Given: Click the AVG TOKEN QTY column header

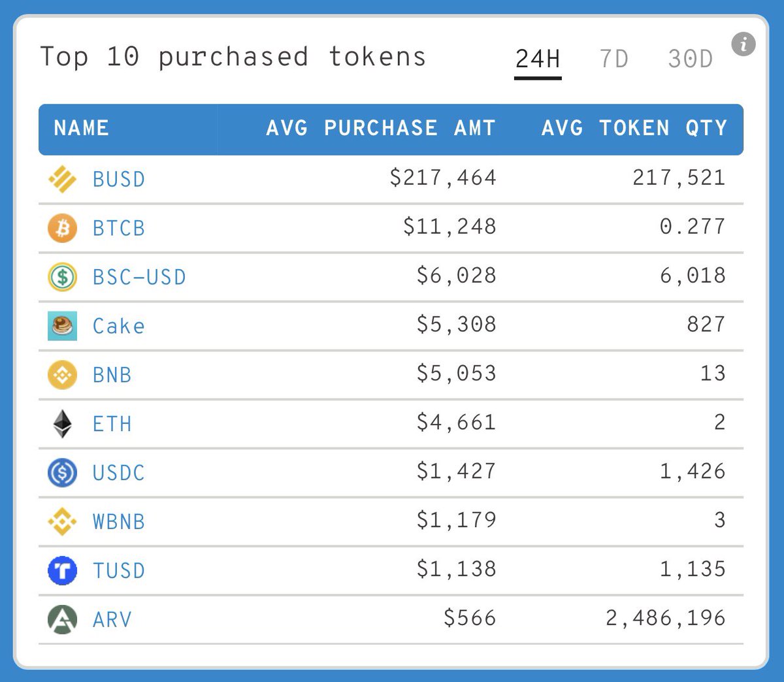Looking at the screenshot, I should (634, 128).
